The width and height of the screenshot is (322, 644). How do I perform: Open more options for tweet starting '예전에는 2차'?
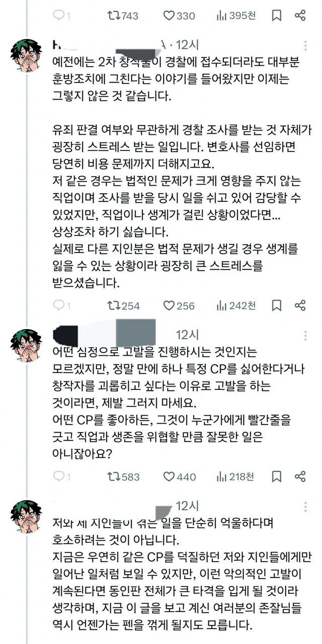[x=305, y=45]
